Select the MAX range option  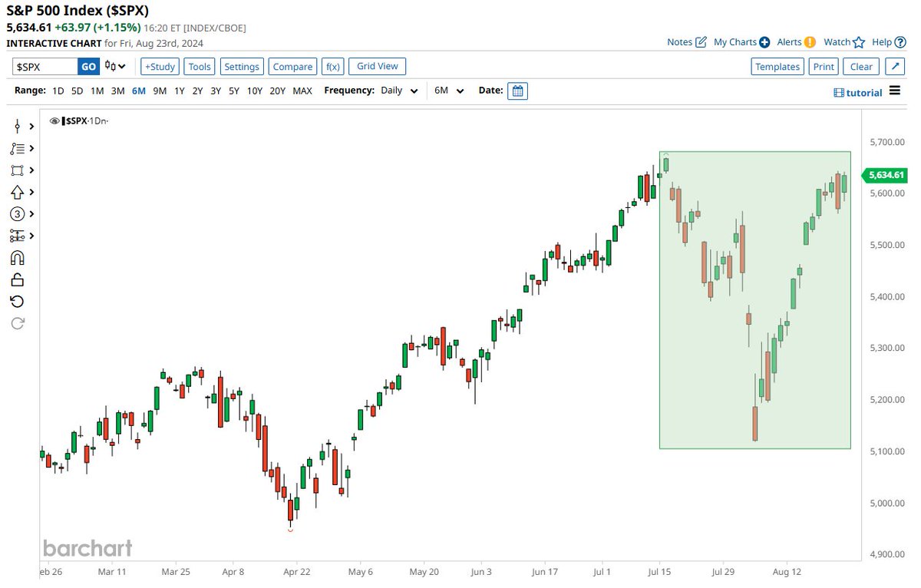click(x=302, y=90)
